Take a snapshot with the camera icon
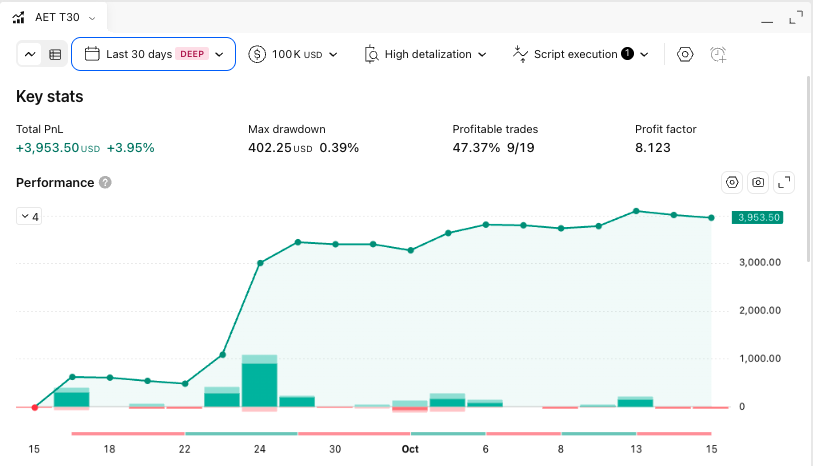 758,182
